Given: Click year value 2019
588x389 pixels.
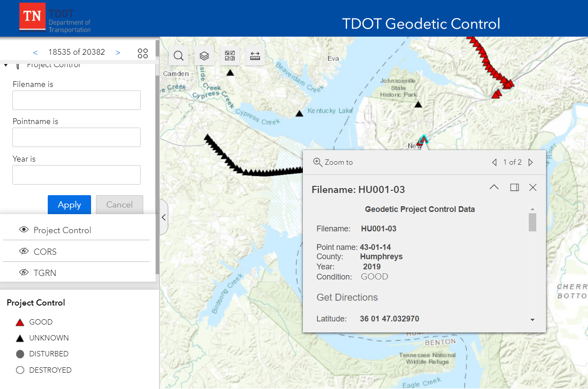Looking at the screenshot, I should click(x=372, y=267).
